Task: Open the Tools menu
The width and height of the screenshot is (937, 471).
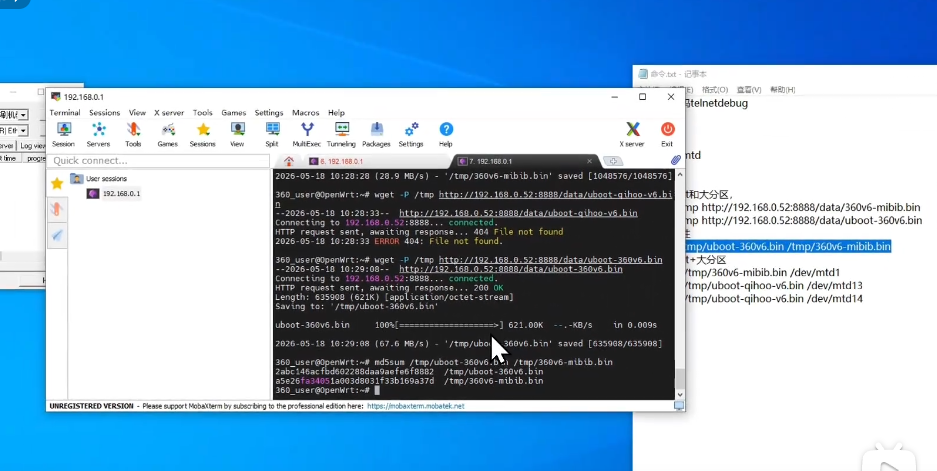Action: (x=203, y=112)
